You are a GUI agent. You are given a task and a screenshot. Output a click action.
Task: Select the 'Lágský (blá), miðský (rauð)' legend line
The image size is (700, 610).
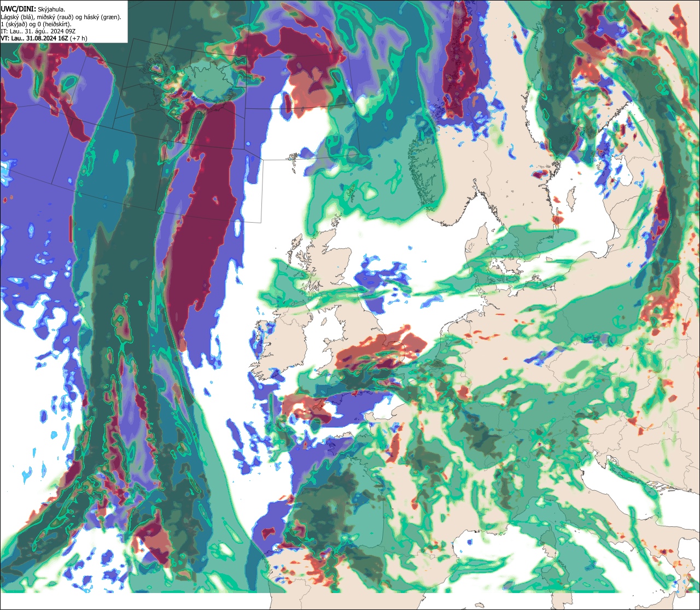(x=61, y=16)
